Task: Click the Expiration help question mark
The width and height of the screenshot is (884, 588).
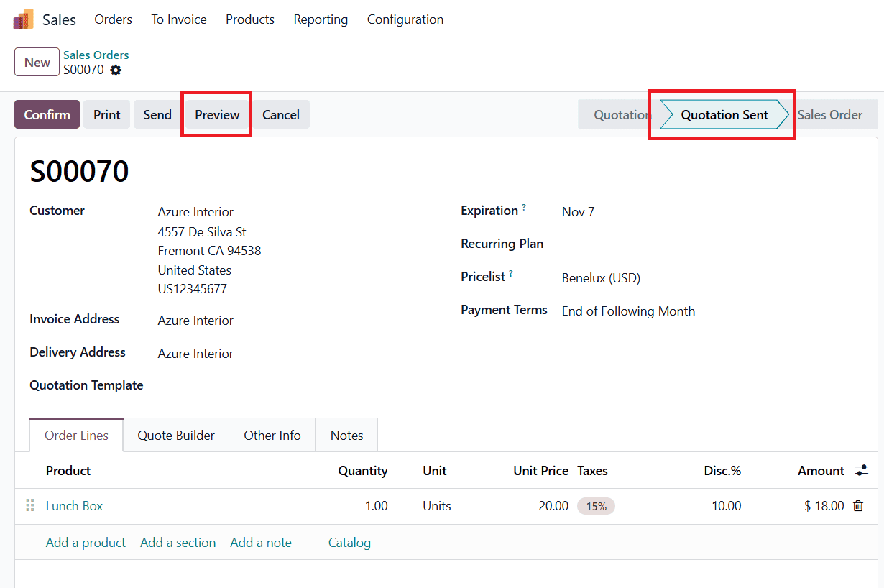Action: (524, 208)
